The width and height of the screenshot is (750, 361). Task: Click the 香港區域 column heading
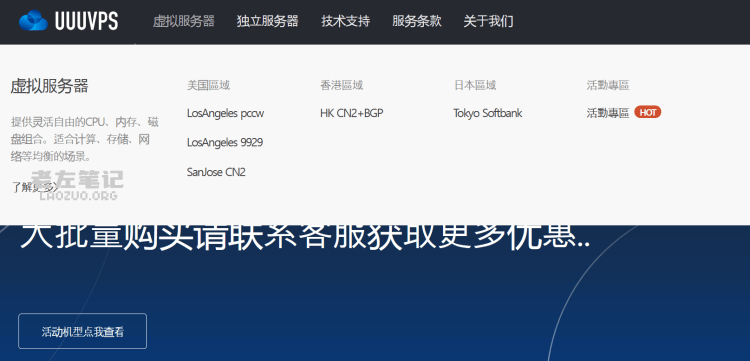click(x=342, y=86)
